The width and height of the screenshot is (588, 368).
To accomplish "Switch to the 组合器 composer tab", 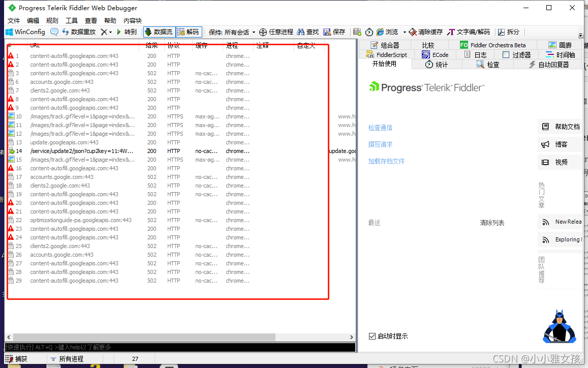I will [385, 45].
